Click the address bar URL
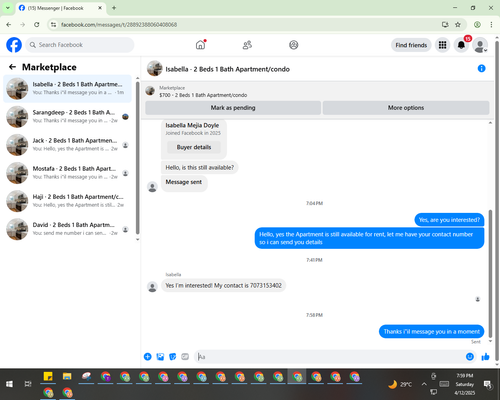The height and width of the screenshot is (400, 500). pyautogui.click(x=119, y=25)
